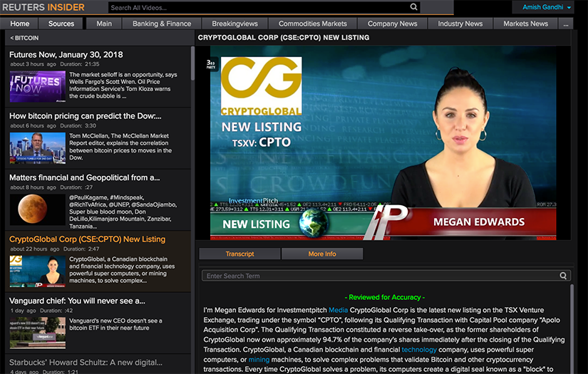Open "Futures Now, January 30, 2018" title
588x374 pixels.
click(x=66, y=55)
